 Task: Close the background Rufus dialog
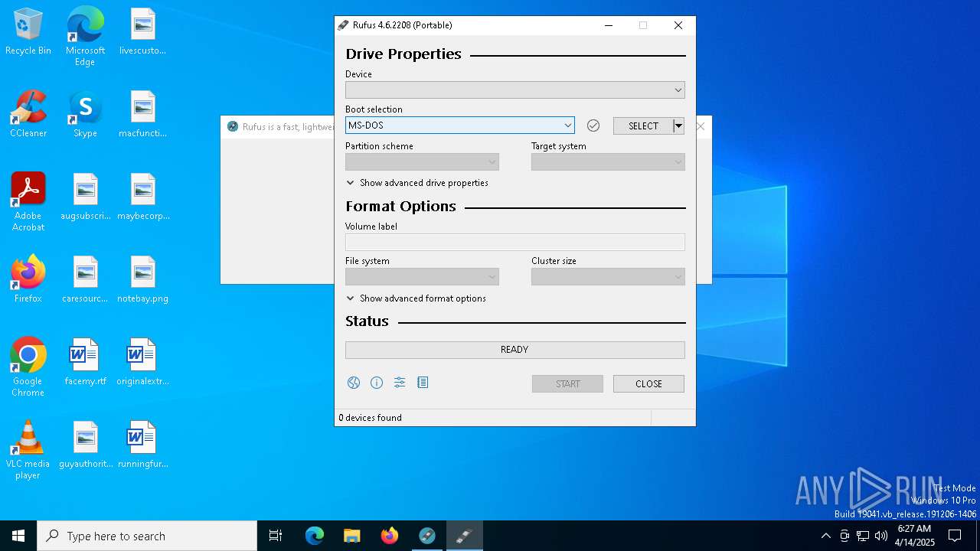point(701,126)
